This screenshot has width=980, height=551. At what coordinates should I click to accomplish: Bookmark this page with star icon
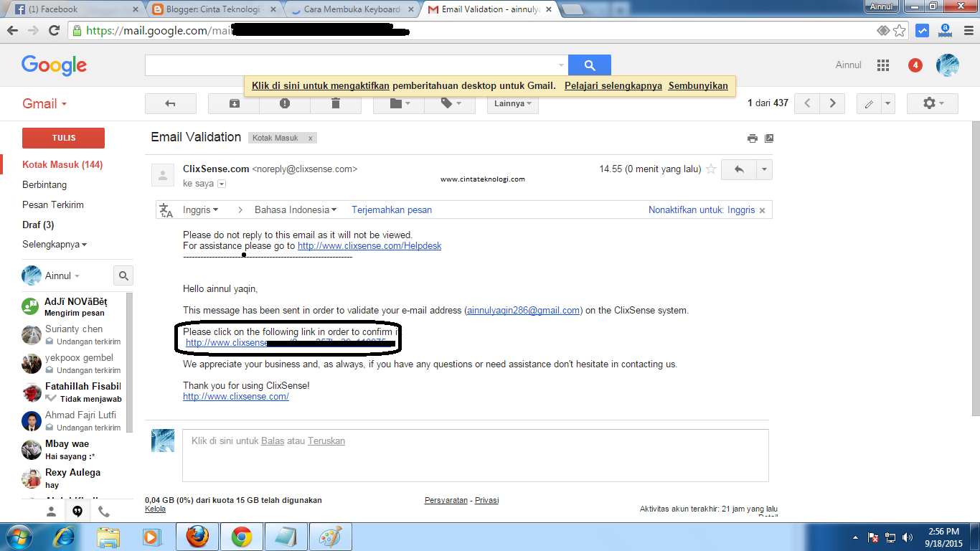pyautogui.click(x=900, y=31)
